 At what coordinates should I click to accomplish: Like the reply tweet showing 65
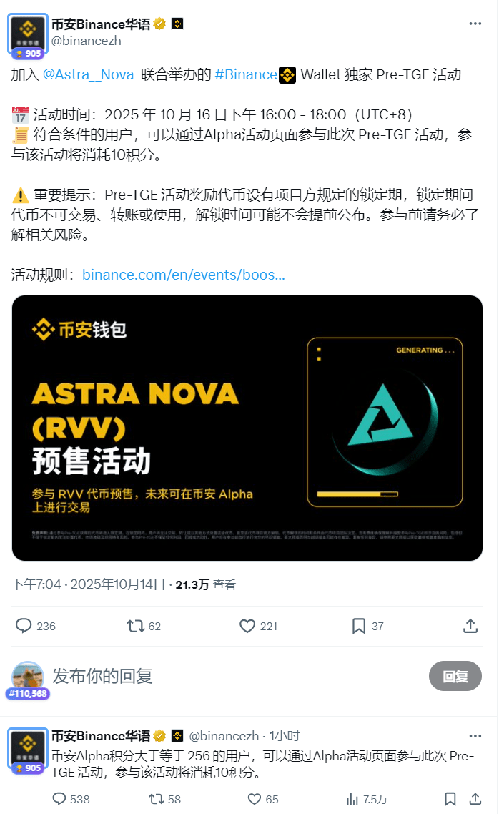pyautogui.click(x=255, y=799)
